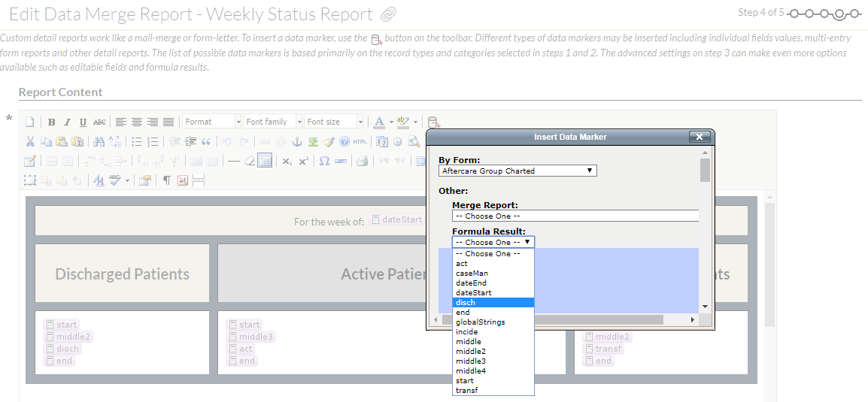Select 'disch' from the formula list
868x402 pixels.
(x=493, y=302)
